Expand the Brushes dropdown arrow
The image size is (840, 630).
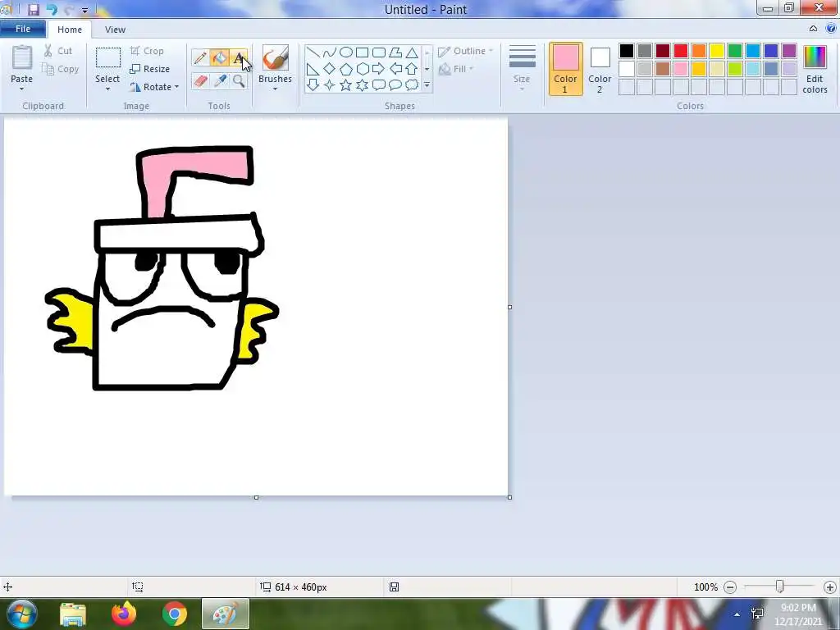click(x=276, y=89)
